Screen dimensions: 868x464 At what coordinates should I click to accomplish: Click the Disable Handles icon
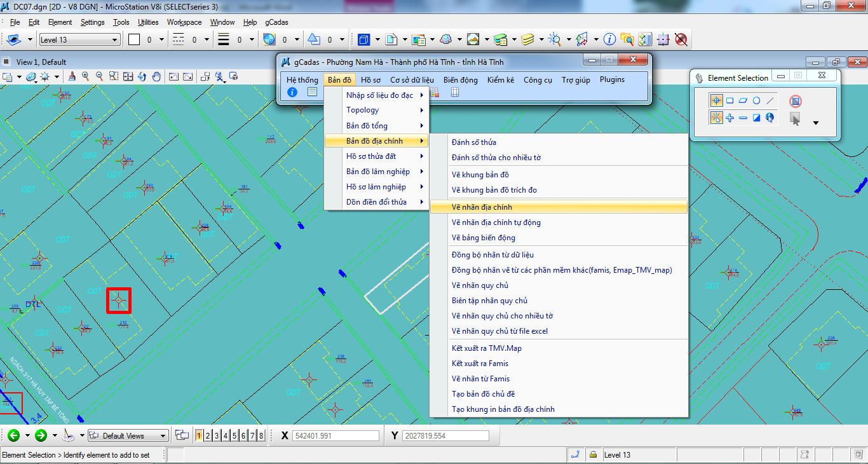[795, 101]
